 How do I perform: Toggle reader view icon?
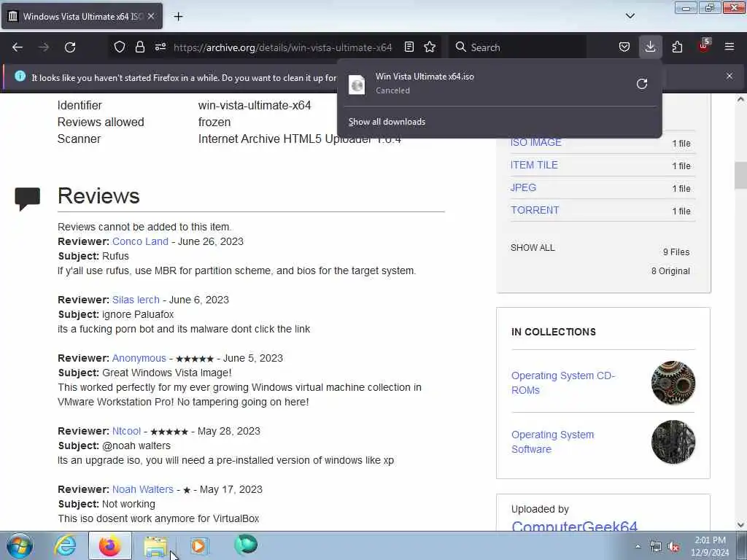[409, 47]
